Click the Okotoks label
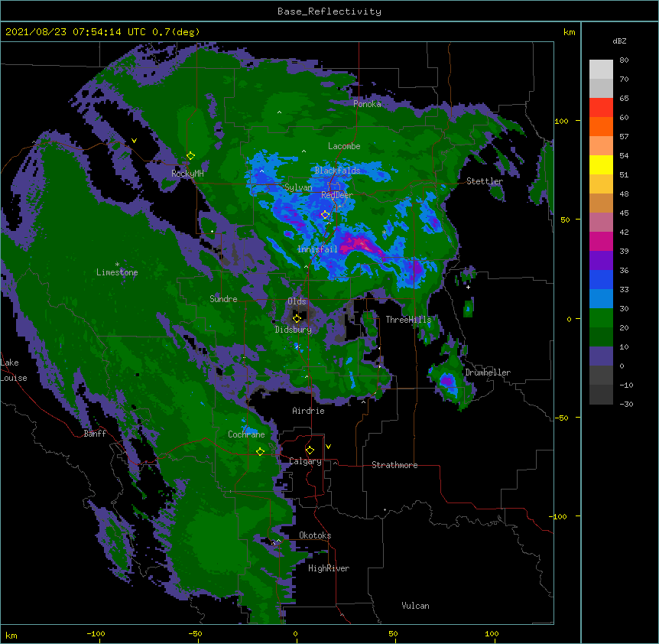This screenshot has width=659, height=644. (x=315, y=535)
